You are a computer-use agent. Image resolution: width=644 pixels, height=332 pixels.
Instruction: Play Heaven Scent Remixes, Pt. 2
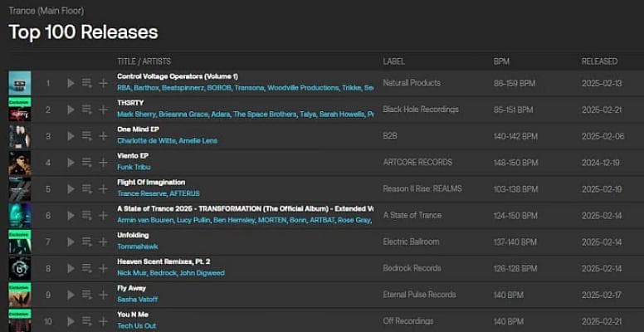[x=71, y=268]
